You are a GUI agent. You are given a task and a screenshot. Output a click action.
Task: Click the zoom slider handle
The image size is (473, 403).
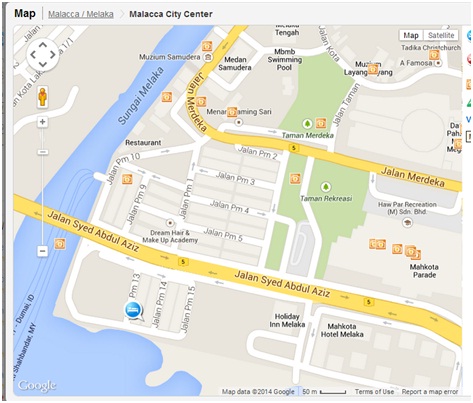[42, 152]
